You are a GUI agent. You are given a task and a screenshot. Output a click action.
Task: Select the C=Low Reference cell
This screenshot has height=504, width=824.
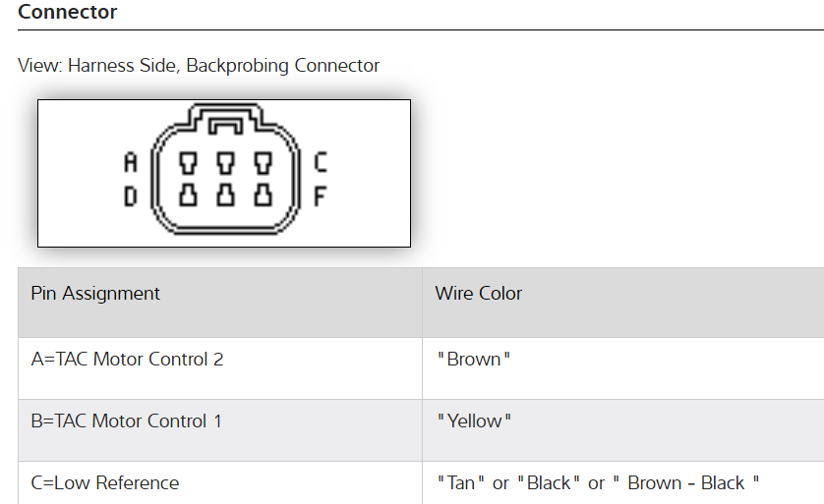coord(105,483)
